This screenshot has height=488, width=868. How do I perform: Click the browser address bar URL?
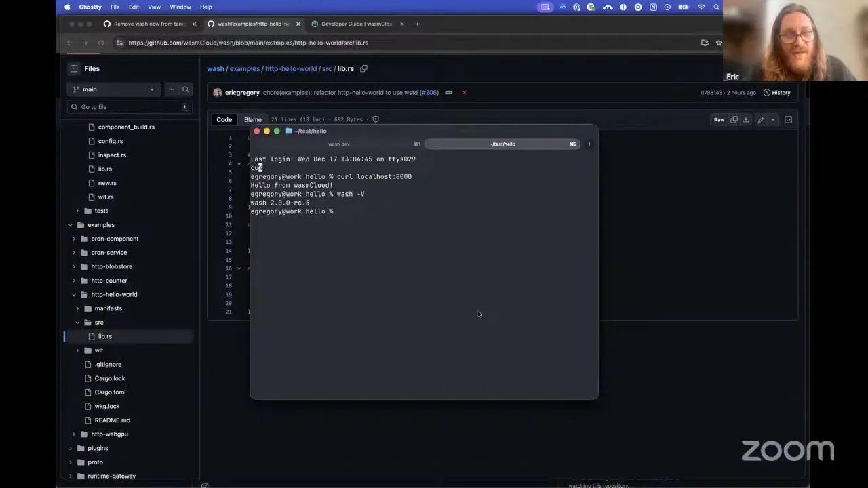(x=248, y=43)
